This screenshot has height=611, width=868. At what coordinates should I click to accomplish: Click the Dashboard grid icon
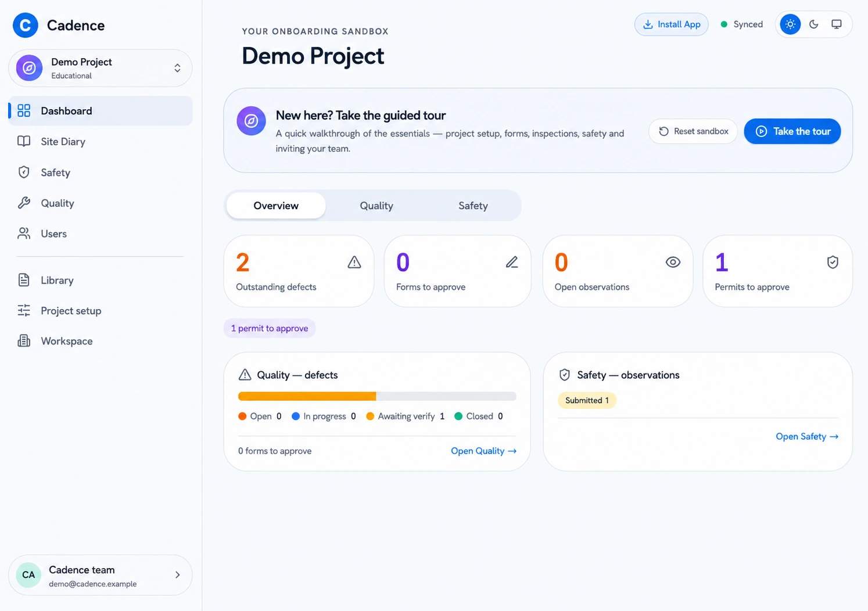coord(24,110)
